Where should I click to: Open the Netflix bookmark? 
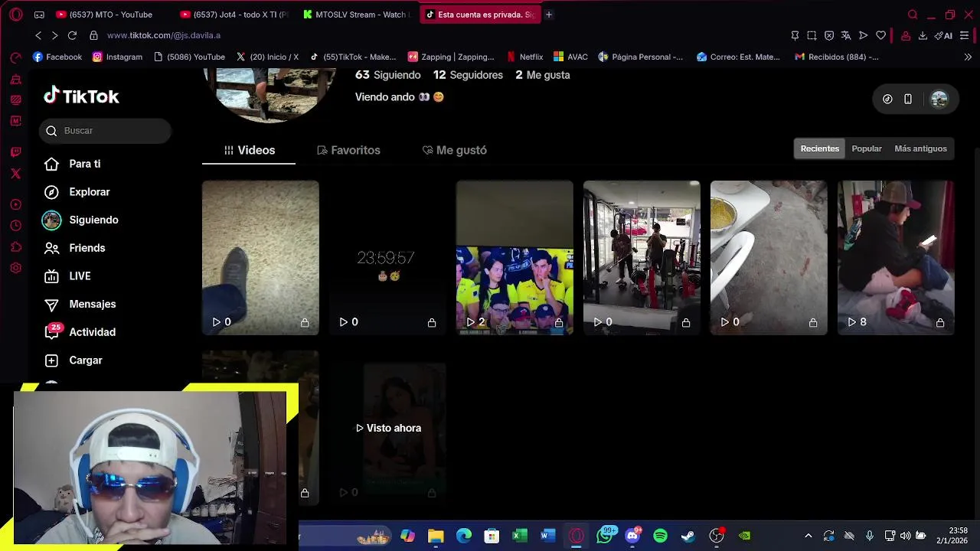(525, 57)
